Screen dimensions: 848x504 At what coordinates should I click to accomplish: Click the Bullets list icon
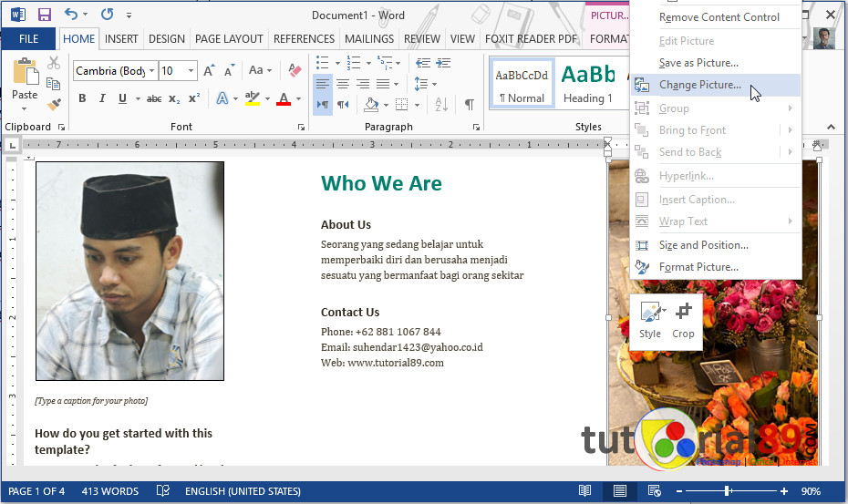coord(322,63)
